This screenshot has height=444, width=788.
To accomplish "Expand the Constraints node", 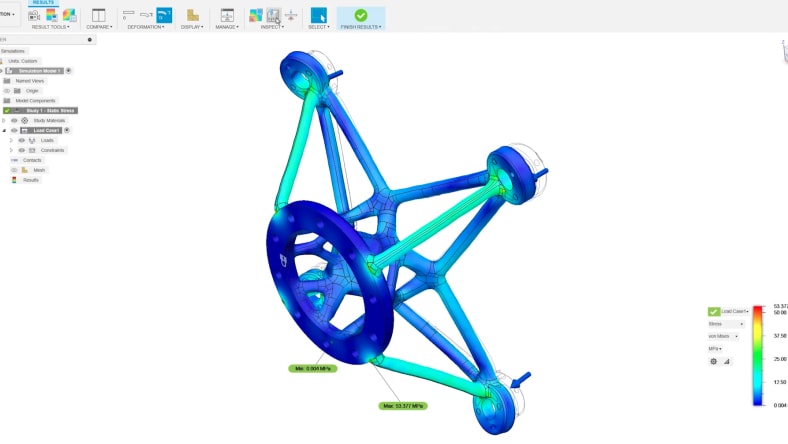I will coord(11,150).
